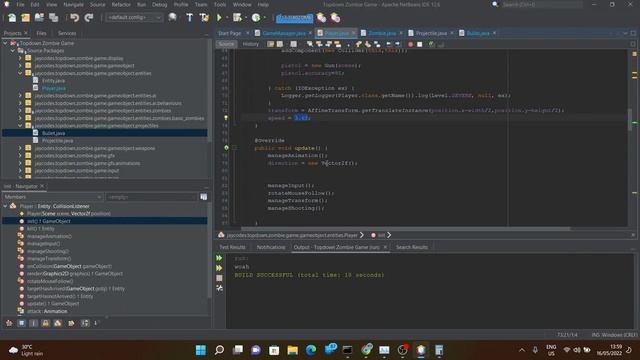Click the Save All toolbar icon
The height and width of the screenshot is (360, 640).
point(53,18)
